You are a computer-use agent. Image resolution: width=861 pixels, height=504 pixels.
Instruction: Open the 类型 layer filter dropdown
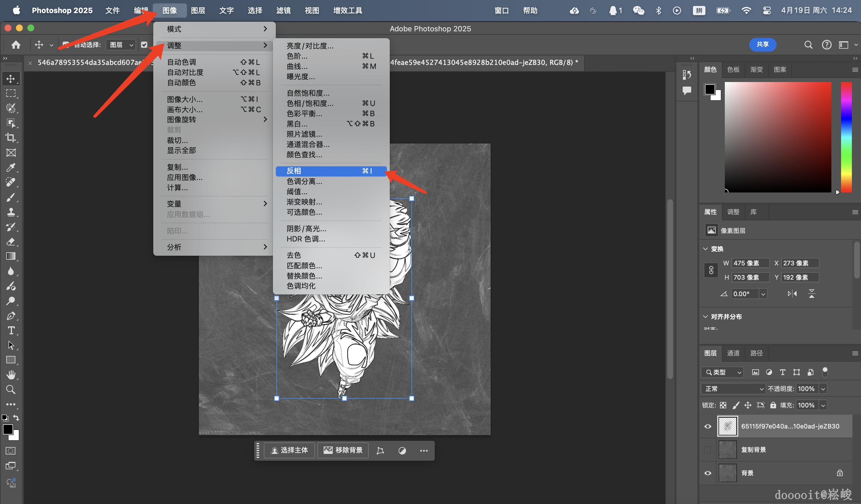pos(722,372)
